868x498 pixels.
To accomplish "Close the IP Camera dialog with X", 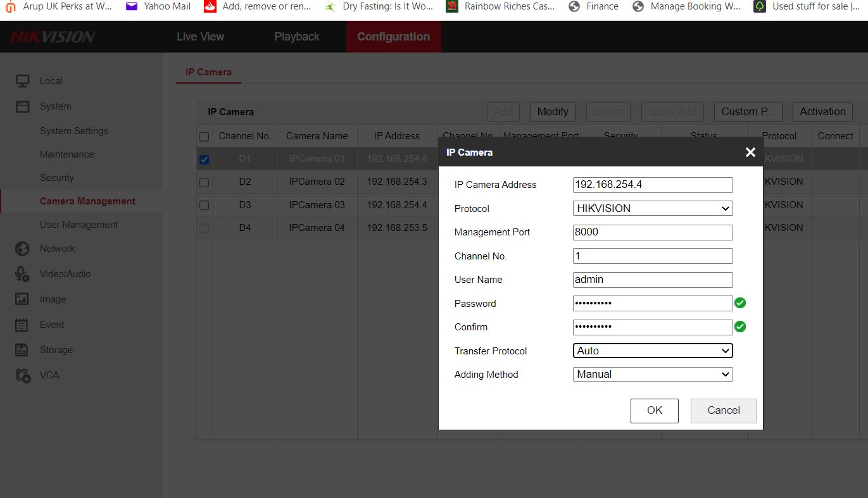I will click(x=750, y=152).
